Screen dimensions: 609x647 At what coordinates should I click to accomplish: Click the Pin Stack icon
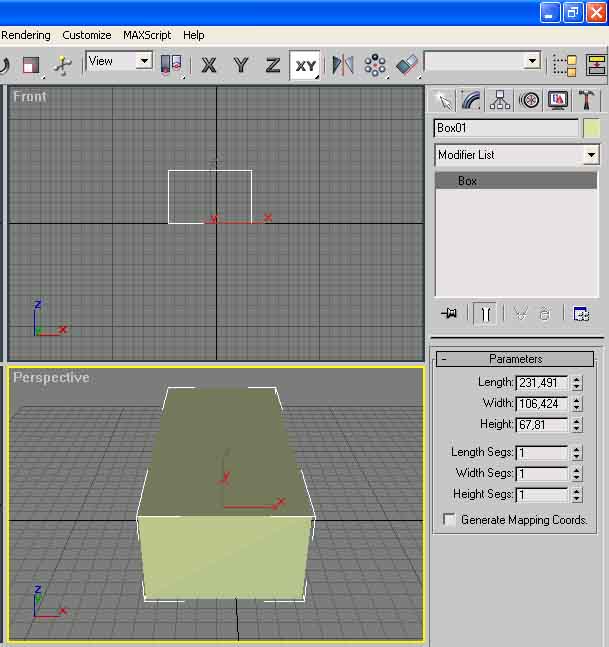coord(449,313)
